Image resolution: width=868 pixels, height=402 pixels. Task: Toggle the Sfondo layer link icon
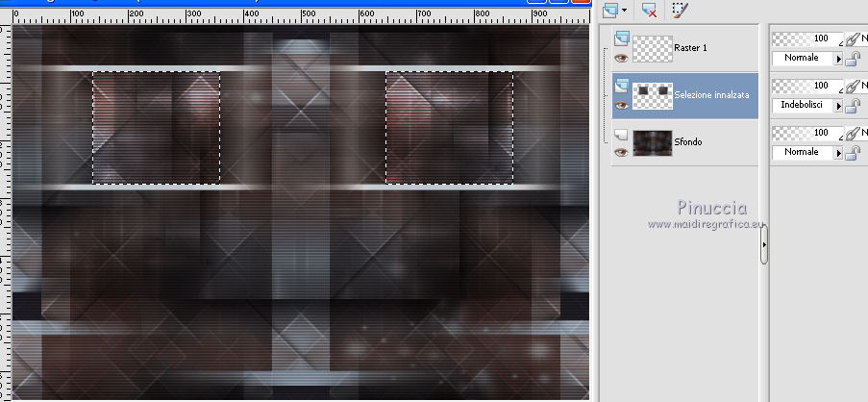click(855, 133)
